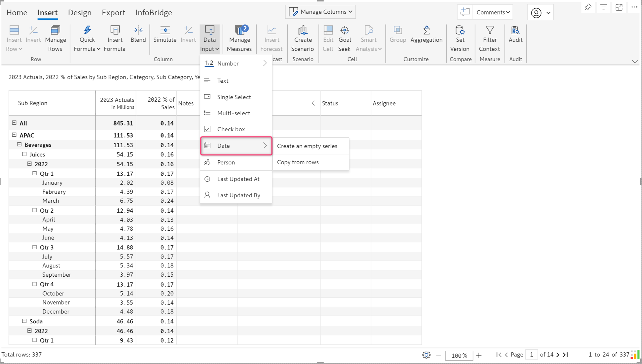Open the Manage Columns dropdown

click(x=320, y=12)
